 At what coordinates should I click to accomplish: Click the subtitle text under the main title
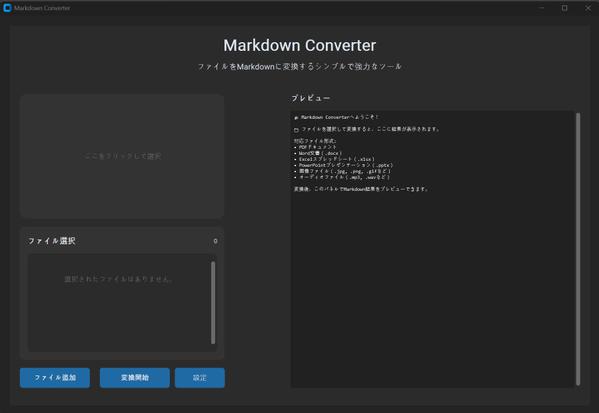click(x=300, y=66)
